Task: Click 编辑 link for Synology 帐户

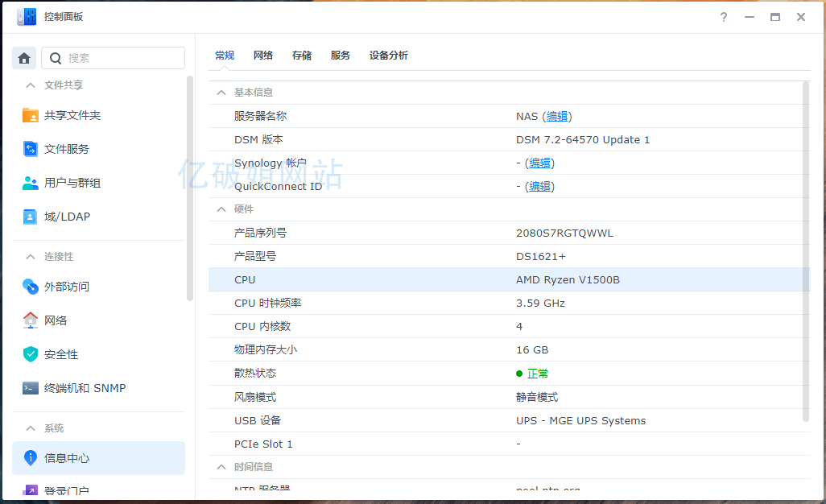Action: (x=539, y=163)
